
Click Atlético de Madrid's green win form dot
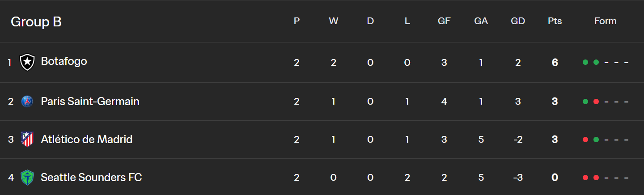tap(596, 140)
